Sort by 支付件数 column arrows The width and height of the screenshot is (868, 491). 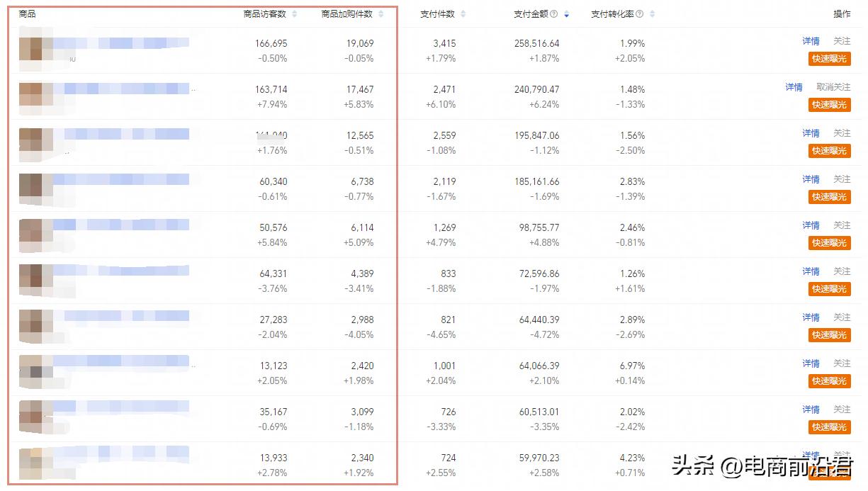[463, 14]
